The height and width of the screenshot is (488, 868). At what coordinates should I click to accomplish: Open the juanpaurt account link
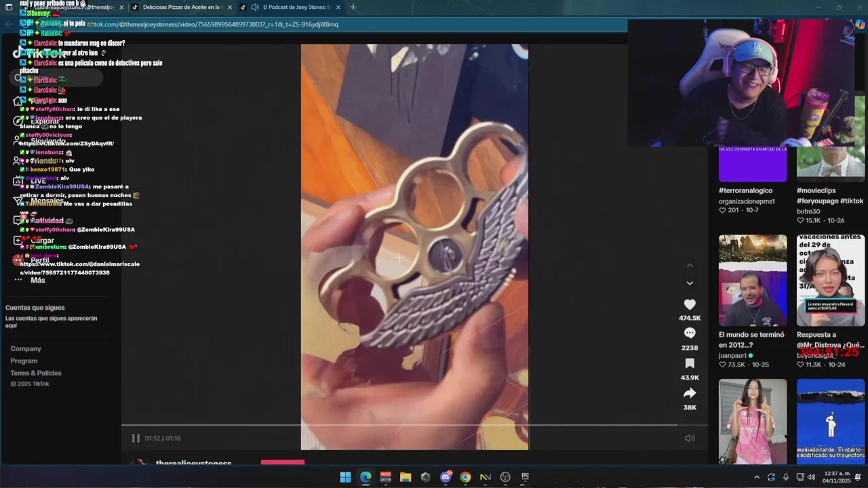point(736,355)
